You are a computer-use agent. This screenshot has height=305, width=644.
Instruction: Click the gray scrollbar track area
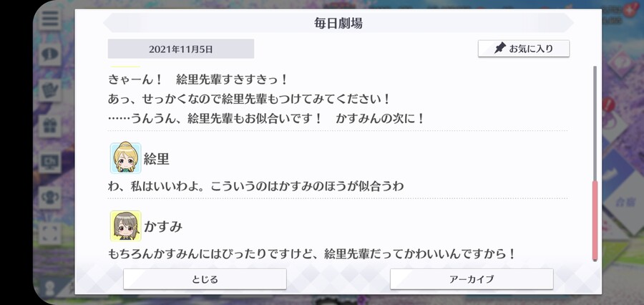point(595,123)
